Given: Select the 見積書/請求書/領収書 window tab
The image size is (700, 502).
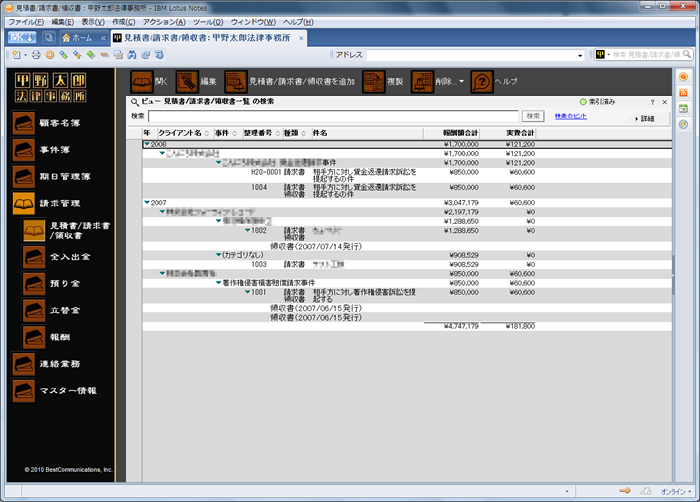Looking at the screenshot, I should click(x=202, y=38).
